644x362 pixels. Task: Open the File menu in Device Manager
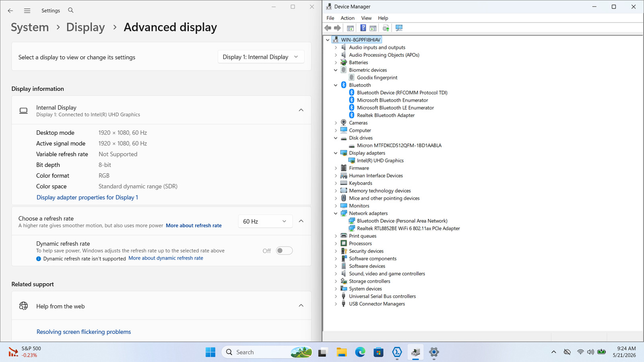(330, 18)
